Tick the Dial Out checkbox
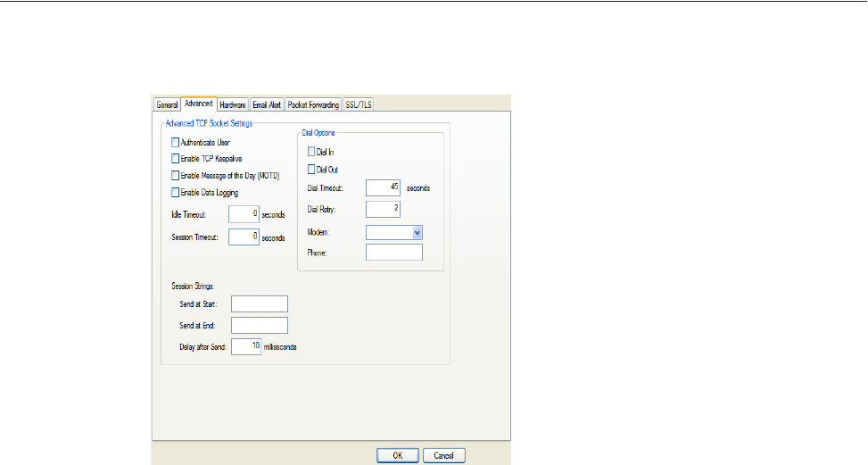This screenshot has height=465, width=868. 311,170
